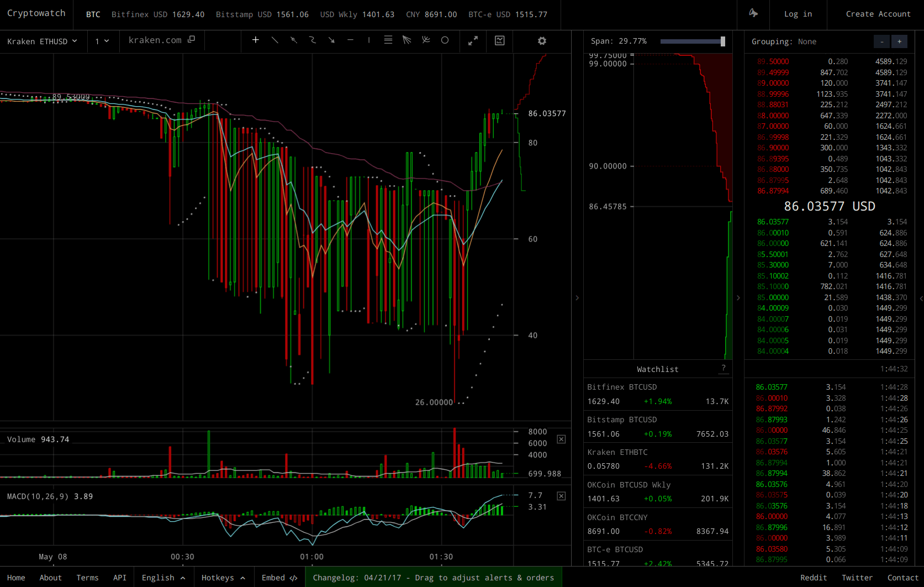Image resolution: width=924 pixels, height=587 pixels.
Task: Select the ray line drawing tool
Action: pos(293,40)
